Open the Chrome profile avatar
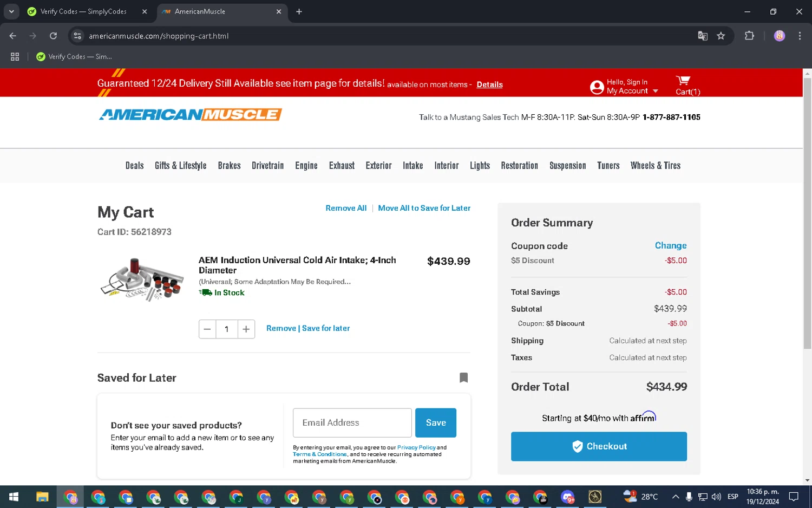Image resolution: width=812 pixels, height=508 pixels. [x=780, y=36]
